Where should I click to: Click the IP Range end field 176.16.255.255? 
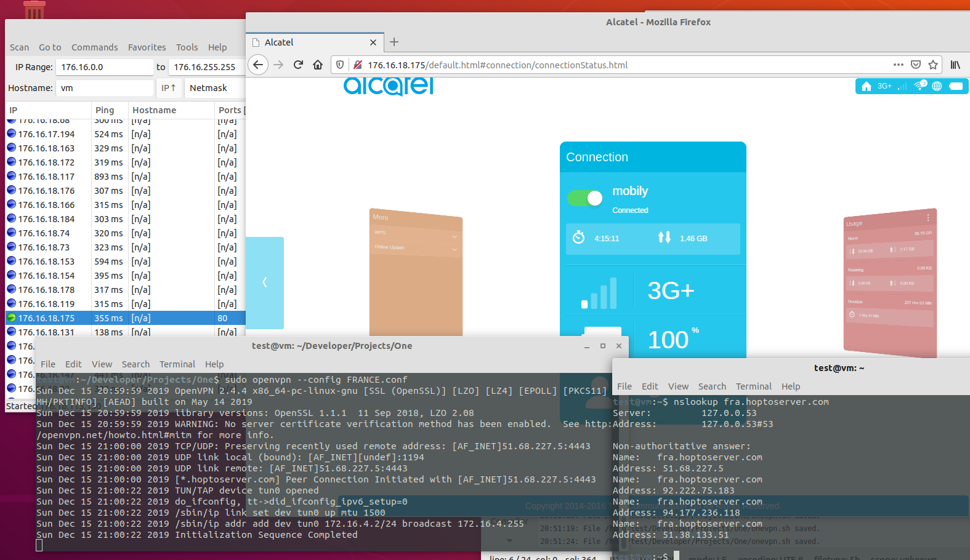coord(207,67)
